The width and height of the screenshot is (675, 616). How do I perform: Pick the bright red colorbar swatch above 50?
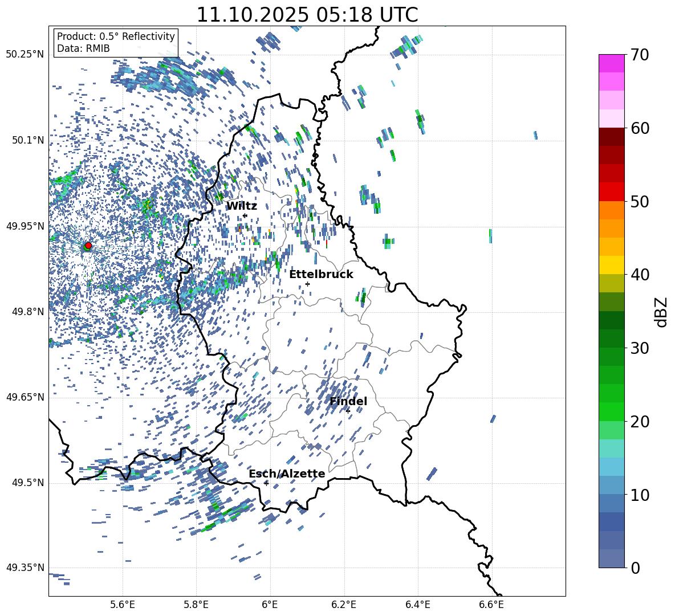[x=612, y=191]
